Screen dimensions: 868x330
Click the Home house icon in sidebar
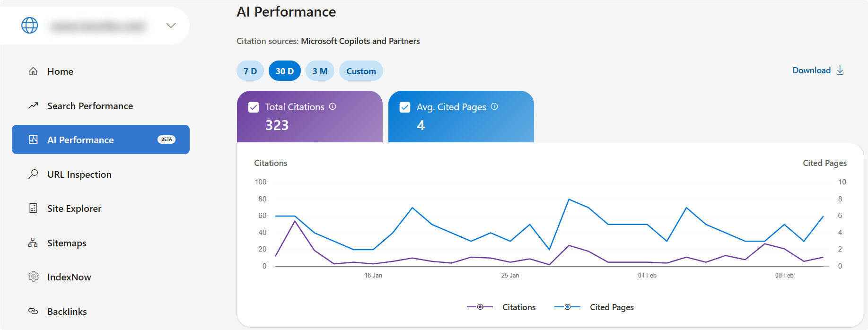pyautogui.click(x=33, y=71)
